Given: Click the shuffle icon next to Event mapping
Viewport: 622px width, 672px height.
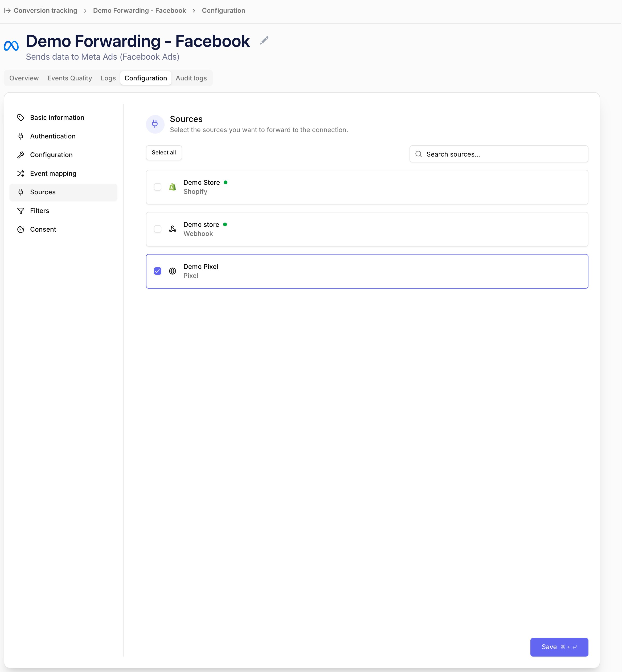Looking at the screenshot, I should coord(21,173).
